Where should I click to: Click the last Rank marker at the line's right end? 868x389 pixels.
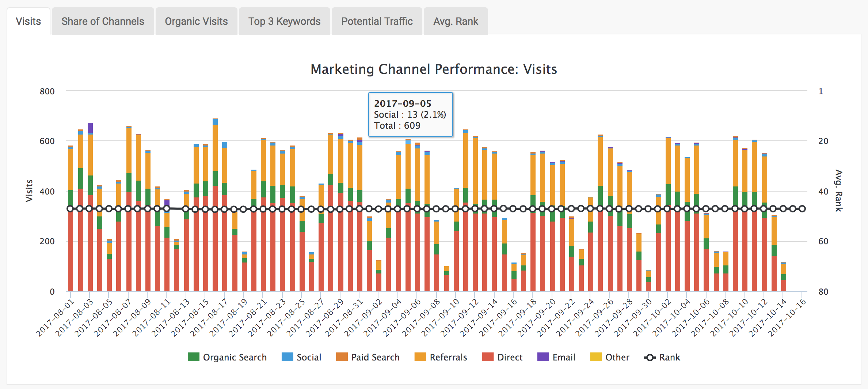tap(802, 209)
